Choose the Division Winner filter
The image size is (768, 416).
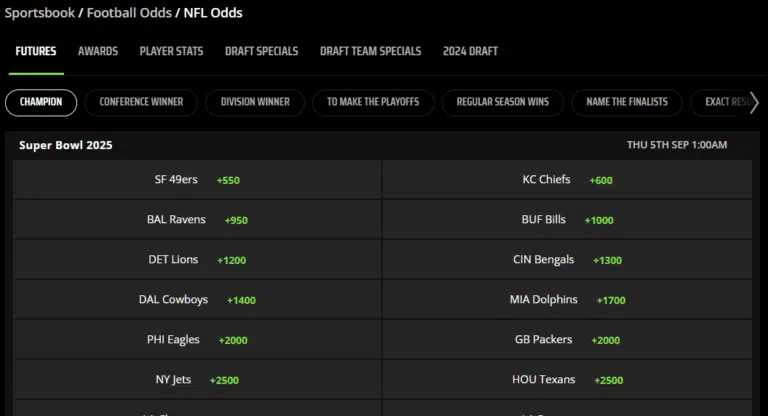coord(255,102)
